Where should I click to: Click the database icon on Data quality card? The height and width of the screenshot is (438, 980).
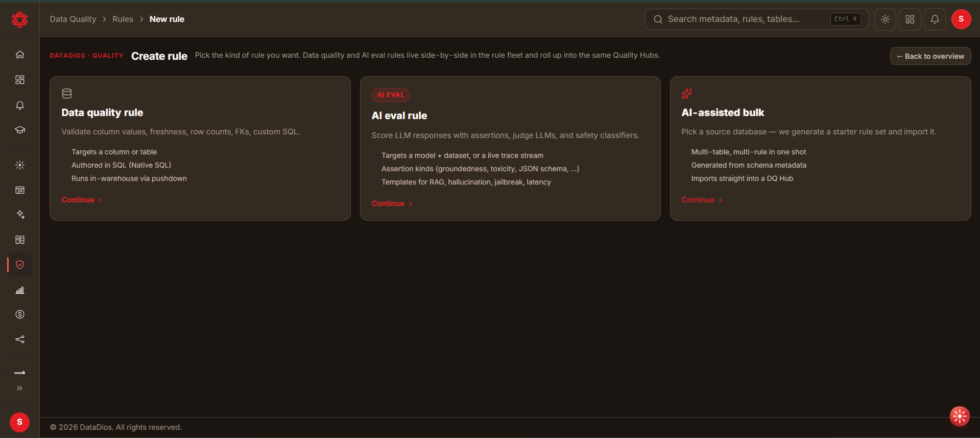point(67,94)
